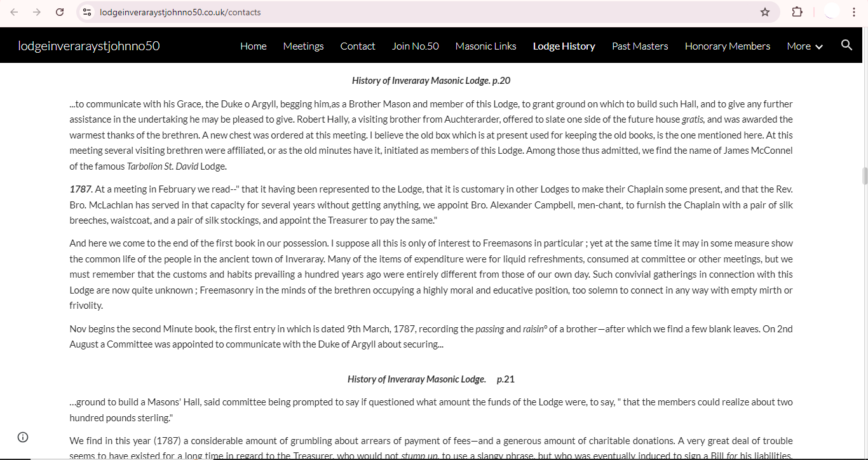
Task: Click the italic phrase 'stump up'
Action: tap(419, 456)
